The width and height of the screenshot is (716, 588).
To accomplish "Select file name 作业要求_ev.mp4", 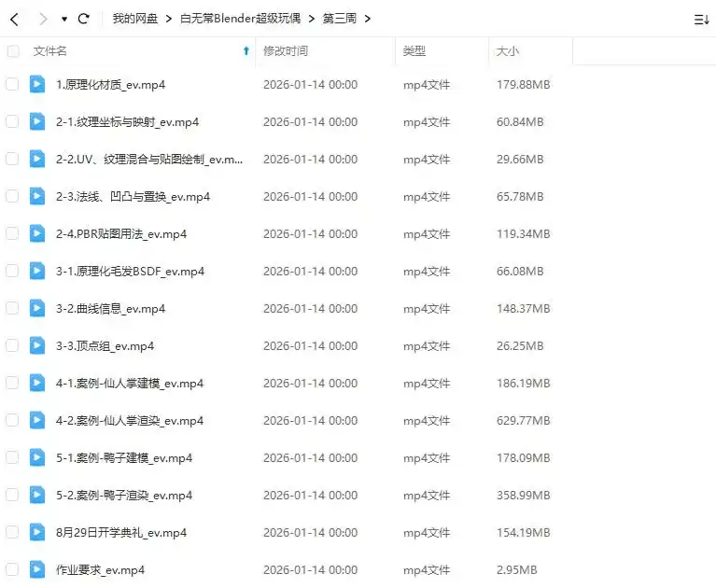I will pos(101,570).
